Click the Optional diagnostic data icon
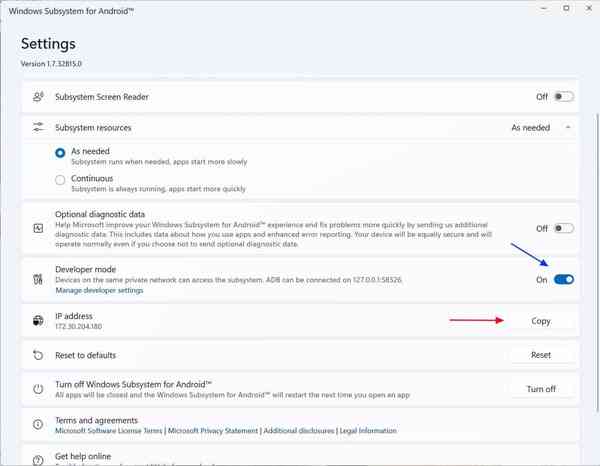 tap(38, 228)
